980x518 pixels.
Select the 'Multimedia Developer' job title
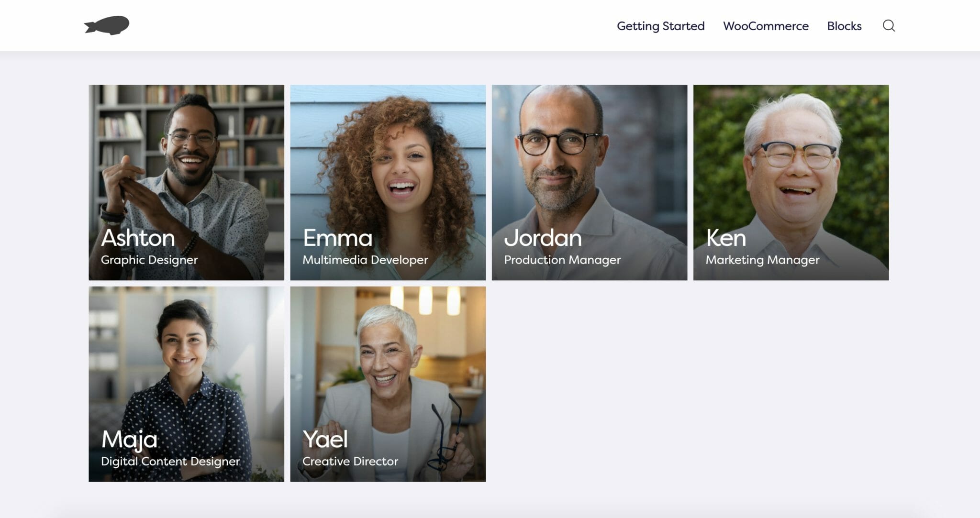point(365,260)
